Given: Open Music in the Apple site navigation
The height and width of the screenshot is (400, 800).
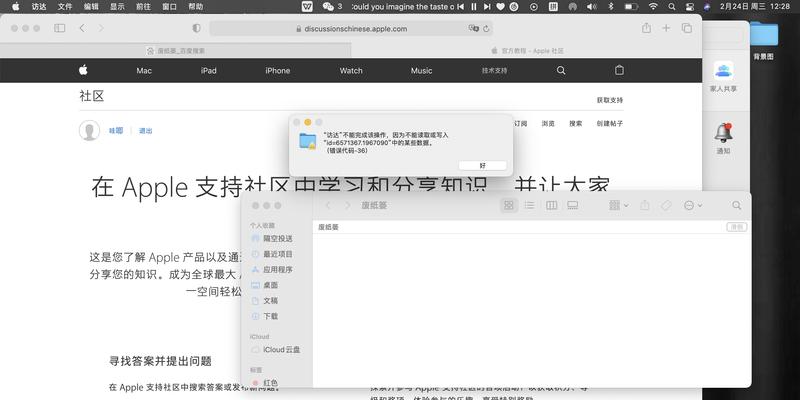Looking at the screenshot, I should (421, 71).
